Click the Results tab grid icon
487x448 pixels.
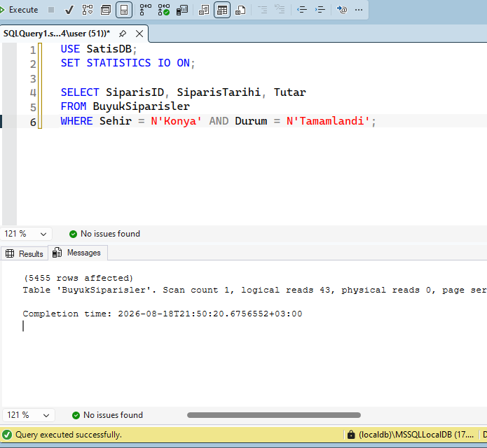pyautogui.click(x=10, y=253)
